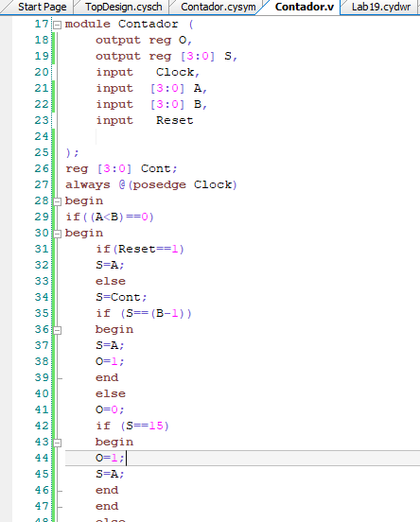Click 'end' on line 47

107,506
